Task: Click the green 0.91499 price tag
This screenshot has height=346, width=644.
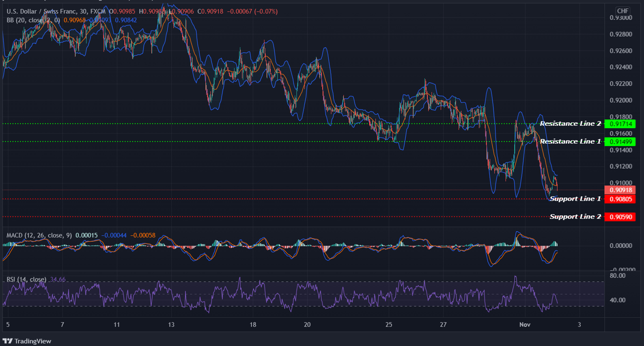Action: click(620, 142)
